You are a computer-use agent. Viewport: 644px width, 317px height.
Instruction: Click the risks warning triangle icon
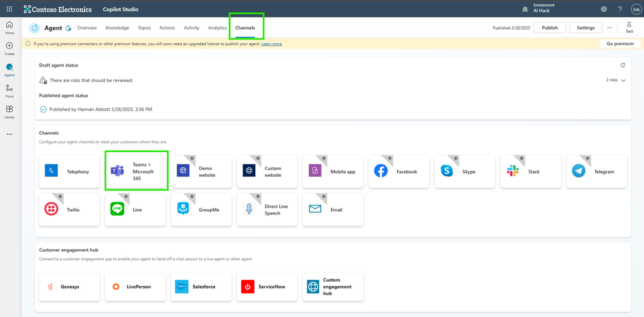coord(43,80)
